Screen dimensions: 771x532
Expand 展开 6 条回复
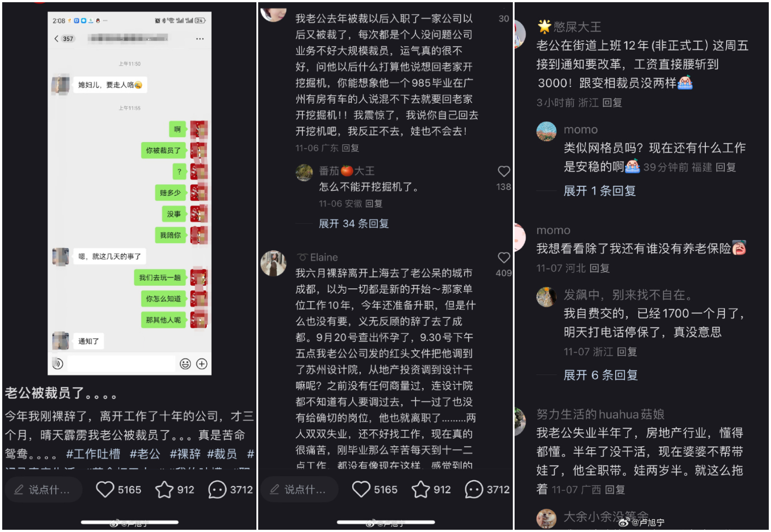(x=601, y=375)
